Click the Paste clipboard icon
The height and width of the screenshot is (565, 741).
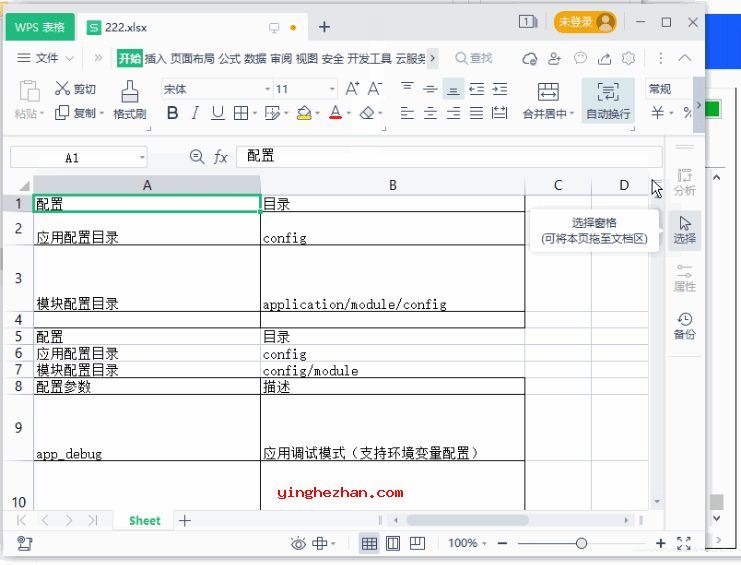click(x=29, y=91)
